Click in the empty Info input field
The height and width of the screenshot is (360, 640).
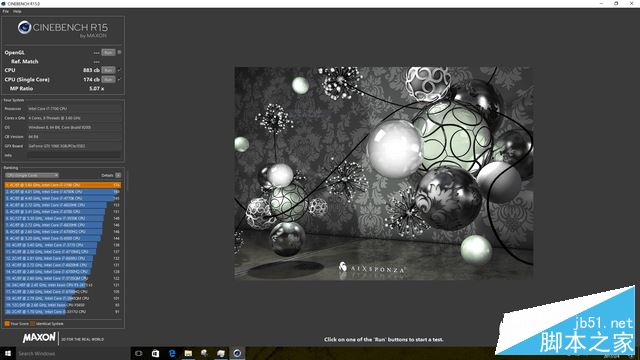[x=74, y=155]
